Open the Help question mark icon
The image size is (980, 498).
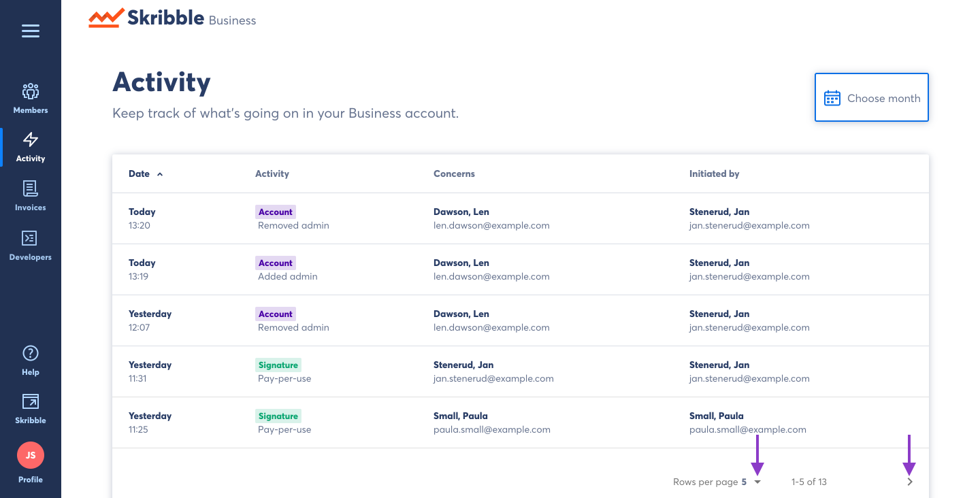[31, 353]
